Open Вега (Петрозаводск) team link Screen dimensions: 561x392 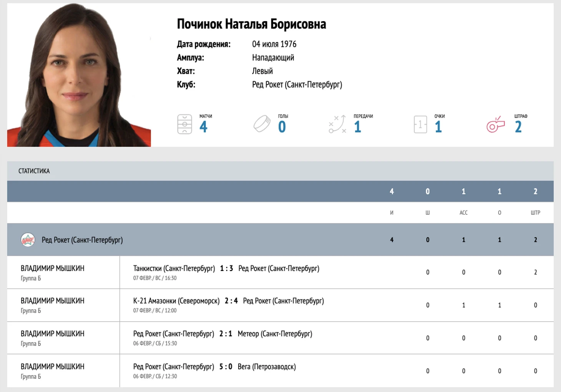coord(267,367)
